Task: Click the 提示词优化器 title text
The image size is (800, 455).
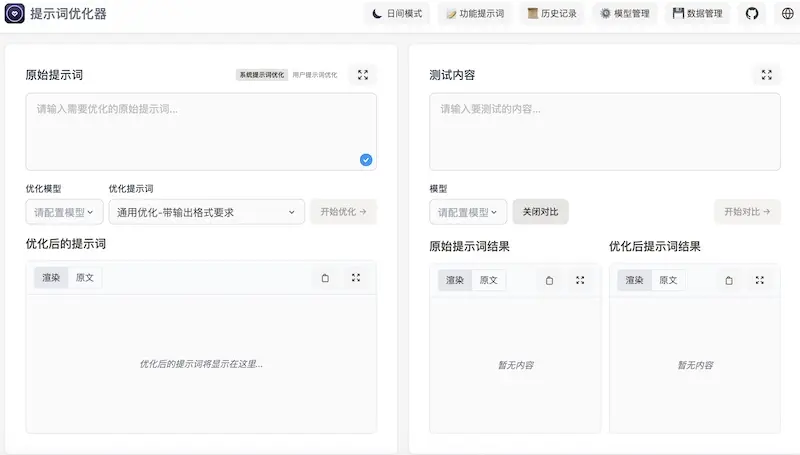Action: (x=68, y=14)
